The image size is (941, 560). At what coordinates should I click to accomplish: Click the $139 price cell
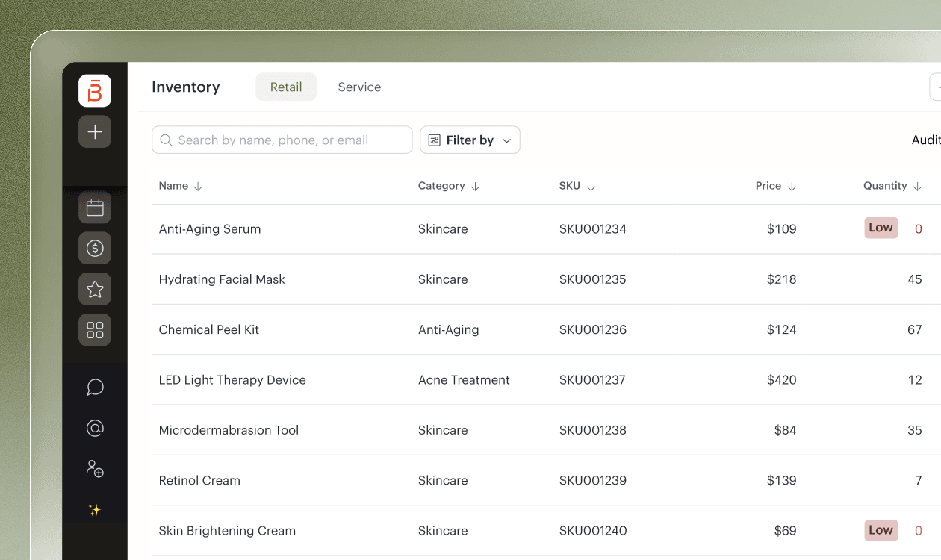(782, 480)
